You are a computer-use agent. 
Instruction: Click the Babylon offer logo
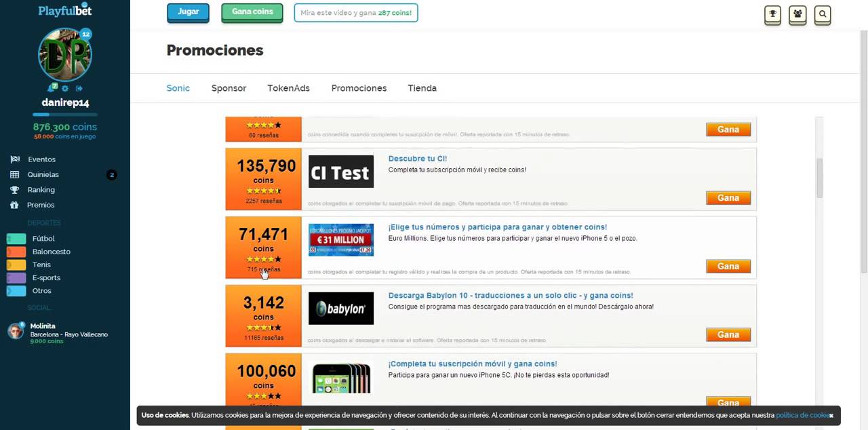[341, 309]
